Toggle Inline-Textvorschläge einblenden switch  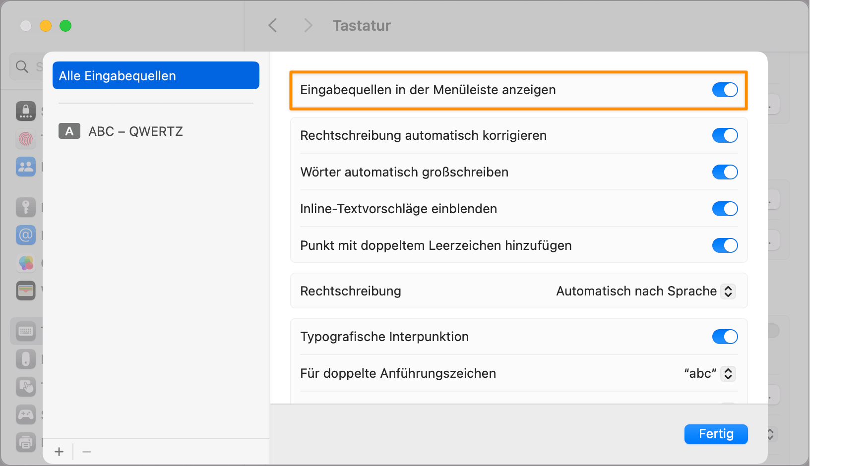pyautogui.click(x=725, y=209)
